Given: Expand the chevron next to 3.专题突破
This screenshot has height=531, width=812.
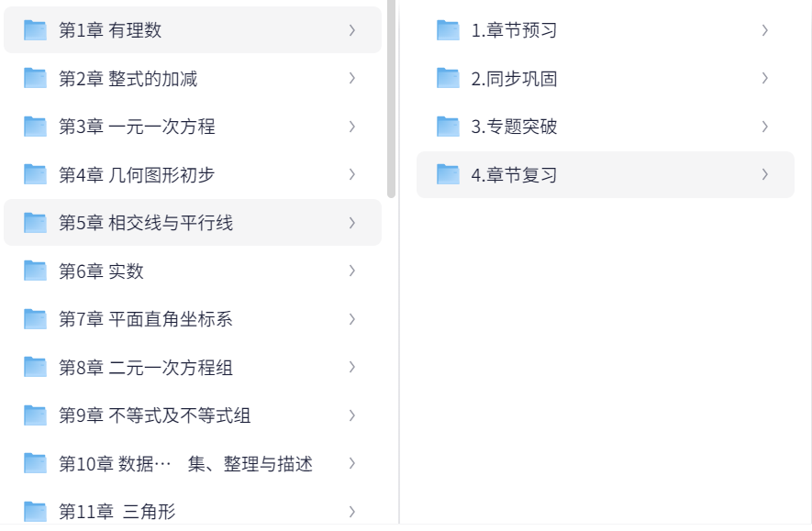Looking at the screenshot, I should pyautogui.click(x=764, y=127).
